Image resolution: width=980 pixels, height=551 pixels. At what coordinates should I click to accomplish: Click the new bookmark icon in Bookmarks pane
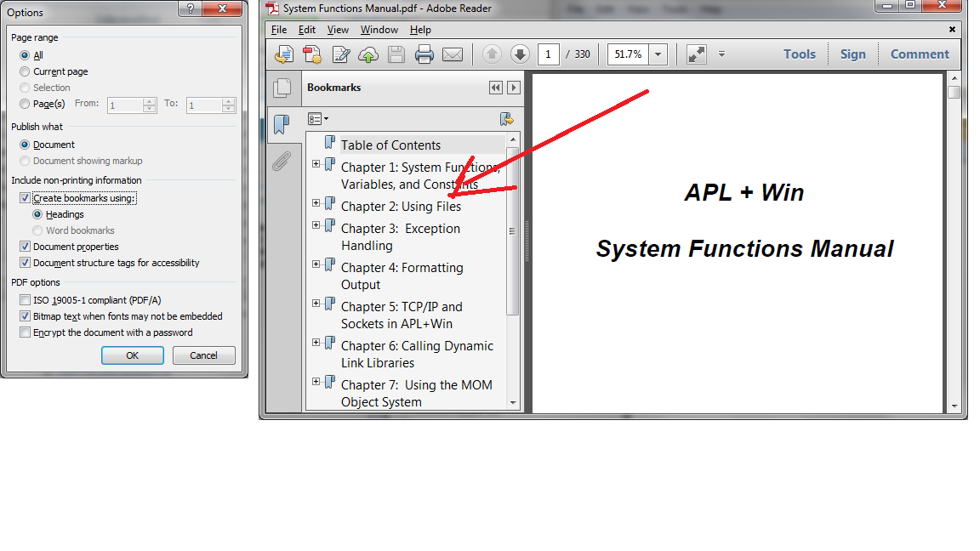tap(507, 119)
